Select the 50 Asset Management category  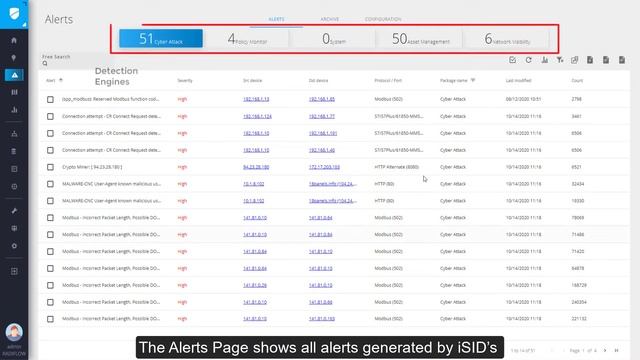420,38
